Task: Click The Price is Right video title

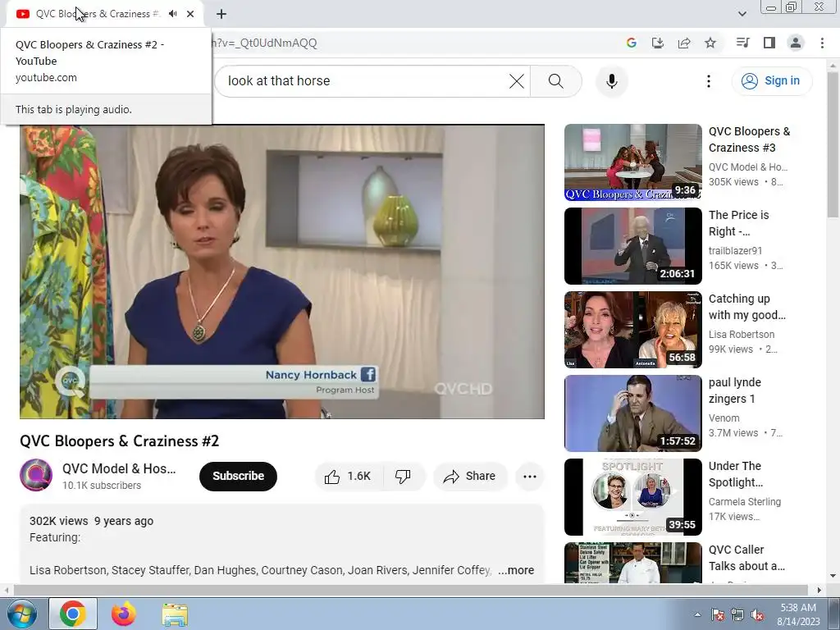Action: pos(738,223)
